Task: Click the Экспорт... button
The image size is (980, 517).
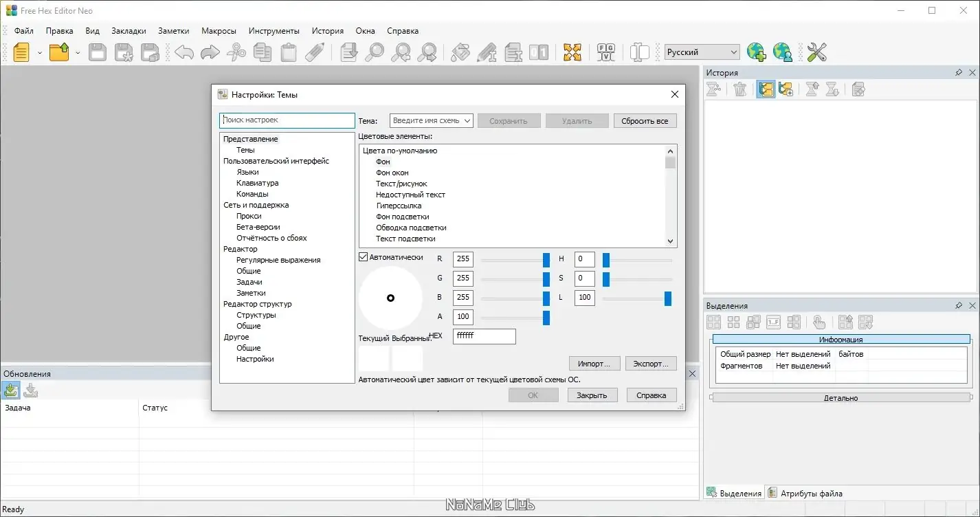Action: point(650,364)
